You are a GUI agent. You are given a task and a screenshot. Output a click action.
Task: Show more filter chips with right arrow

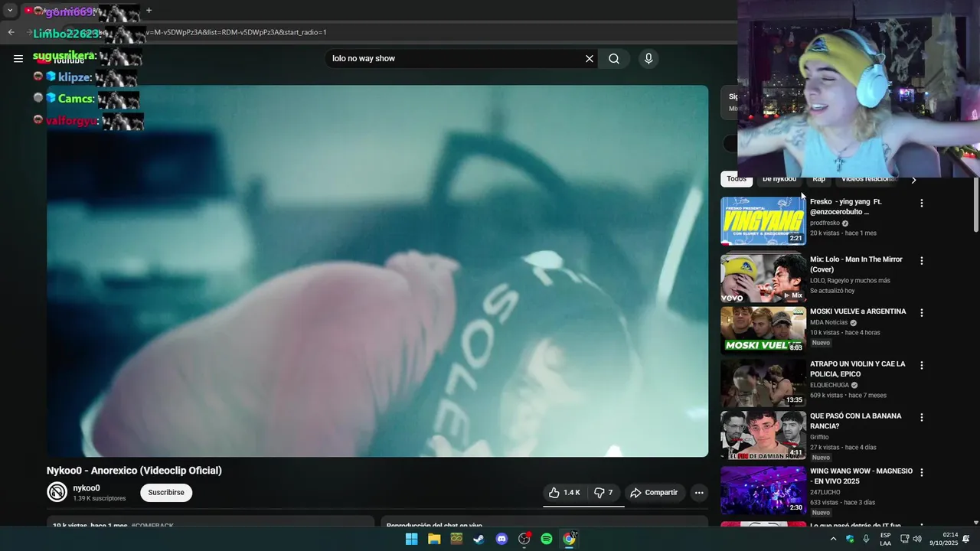[x=913, y=181]
